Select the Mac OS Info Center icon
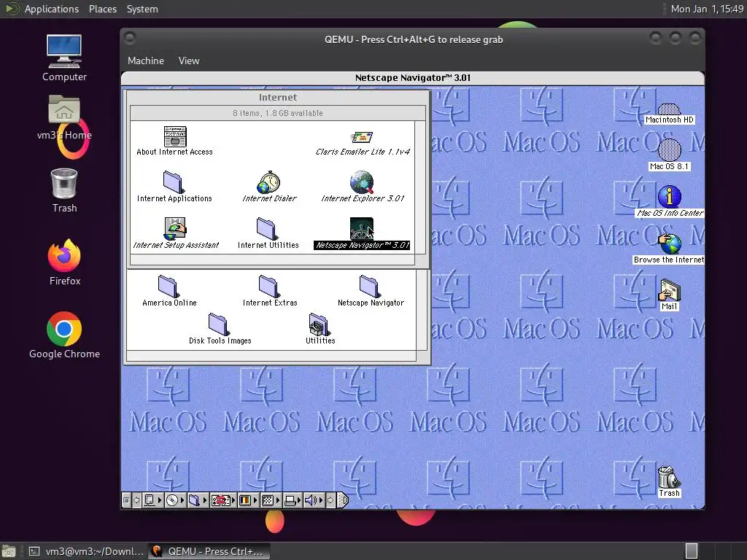 pos(669,197)
